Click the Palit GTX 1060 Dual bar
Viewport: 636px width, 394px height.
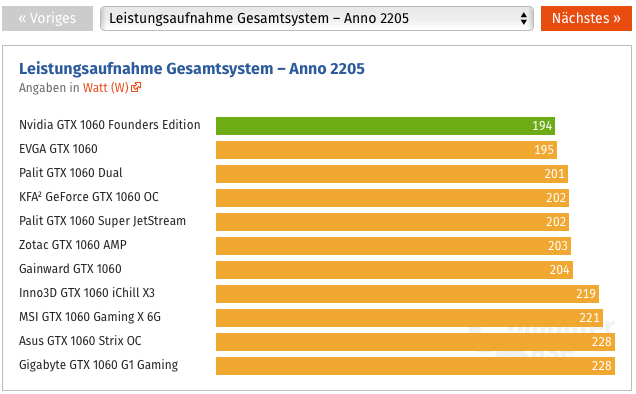pyautogui.click(x=392, y=174)
